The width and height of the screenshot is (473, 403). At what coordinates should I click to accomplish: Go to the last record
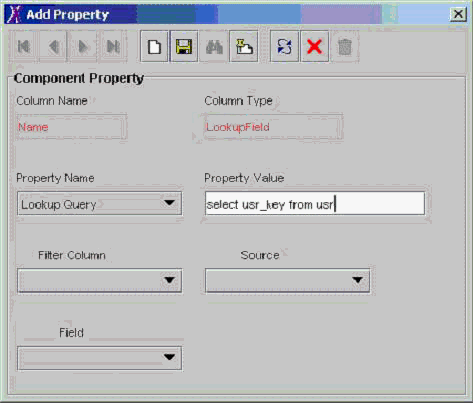coord(113,46)
